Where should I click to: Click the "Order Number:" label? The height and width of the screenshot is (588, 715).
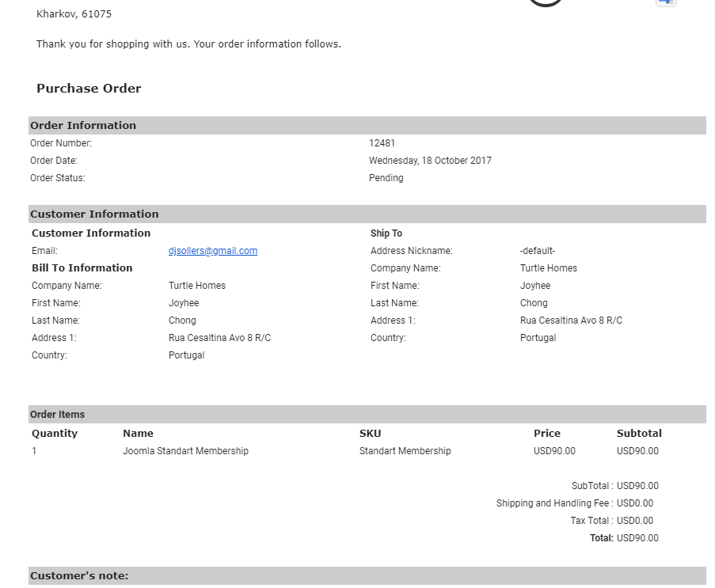61,143
